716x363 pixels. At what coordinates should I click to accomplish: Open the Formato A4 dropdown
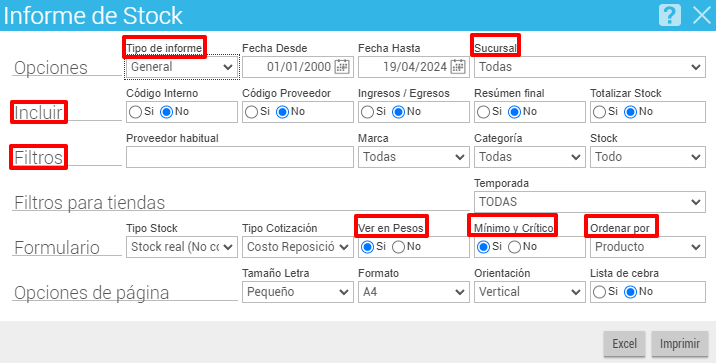[x=414, y=292]
